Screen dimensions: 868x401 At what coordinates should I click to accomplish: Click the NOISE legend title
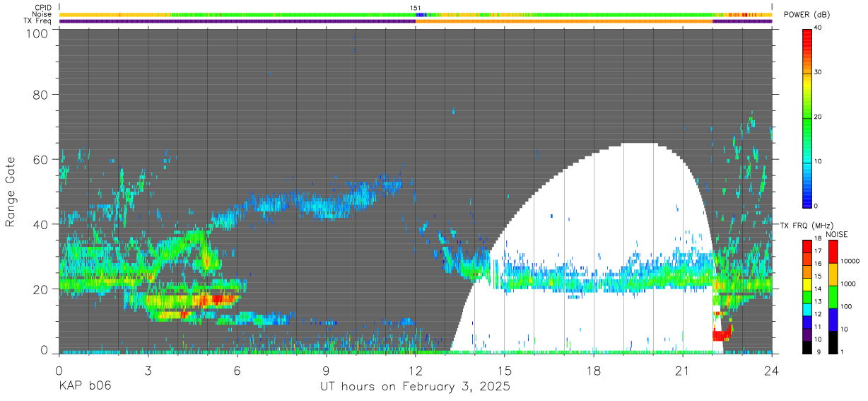pyautogui.click(x=837, y=234)
